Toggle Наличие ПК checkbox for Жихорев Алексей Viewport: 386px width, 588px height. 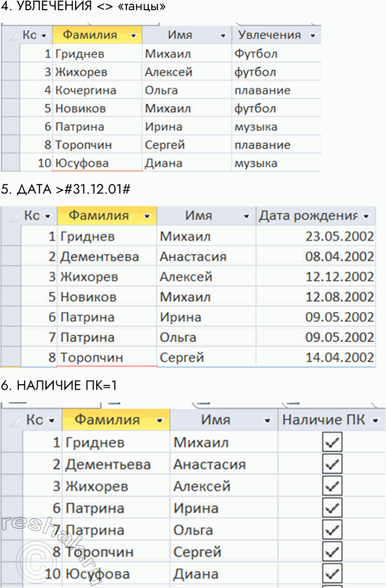pyautogui.click(x=333, y=486)
